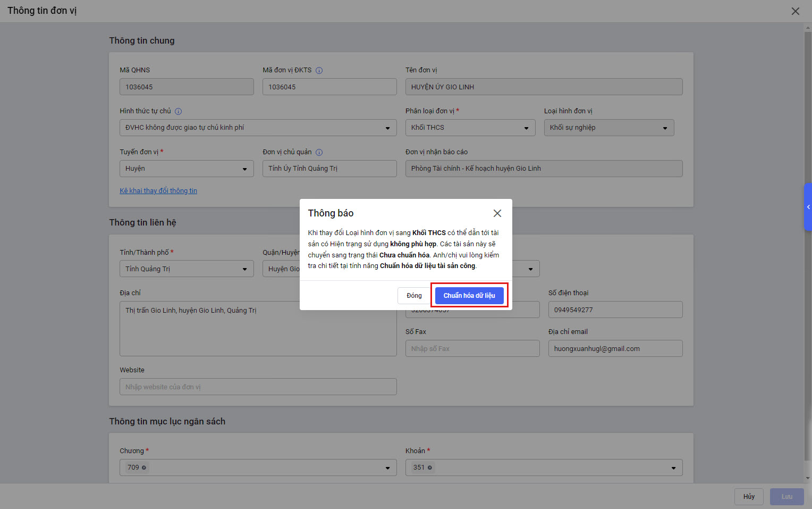812x509 pixels.
Task: Open the Hình thức tự chủ dropdown
Action: (258, 128)
